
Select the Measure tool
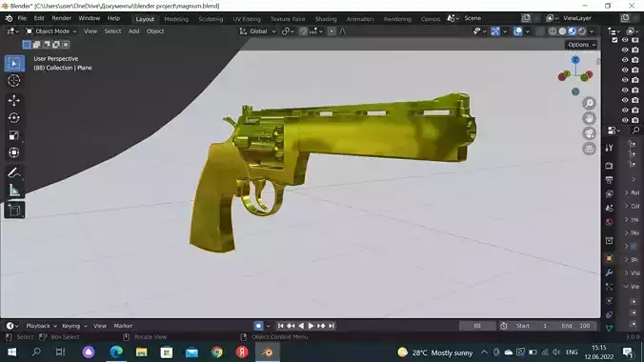[x=14, y=191]
